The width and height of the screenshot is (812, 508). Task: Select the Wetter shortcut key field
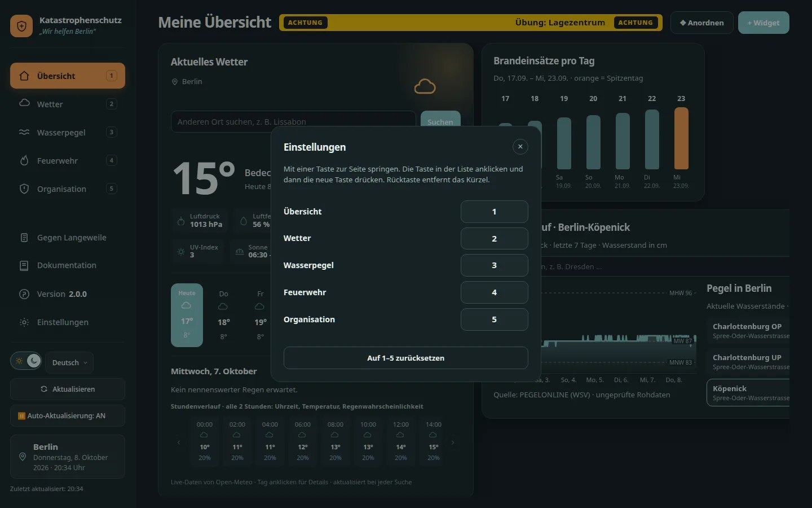point(495,238)
